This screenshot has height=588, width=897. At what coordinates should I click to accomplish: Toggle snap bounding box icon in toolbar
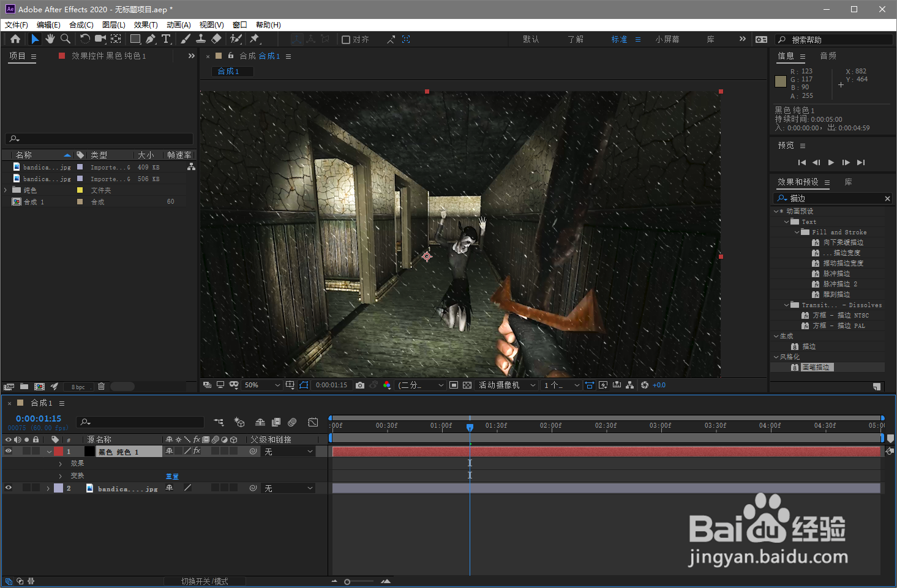coord(406,39)
